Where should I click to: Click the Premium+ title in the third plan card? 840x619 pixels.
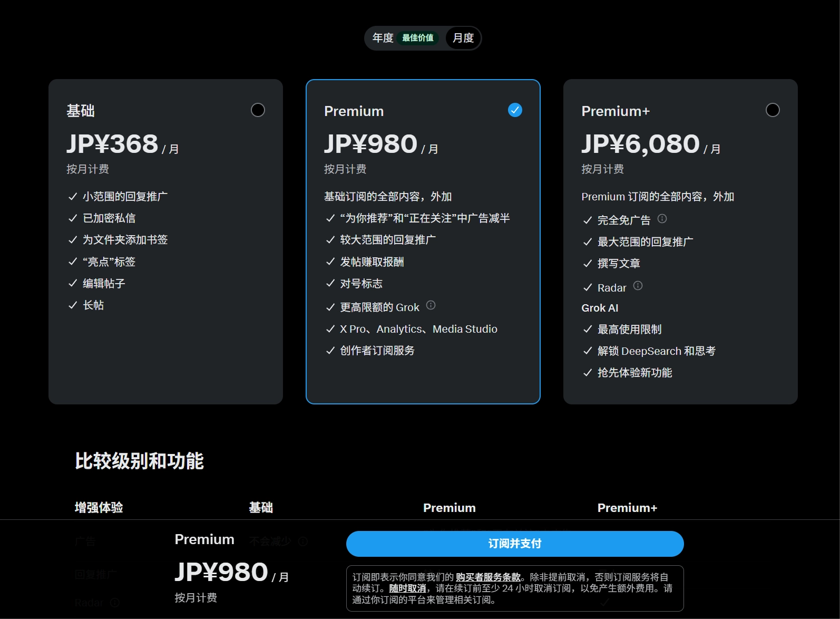coord(616,111)
